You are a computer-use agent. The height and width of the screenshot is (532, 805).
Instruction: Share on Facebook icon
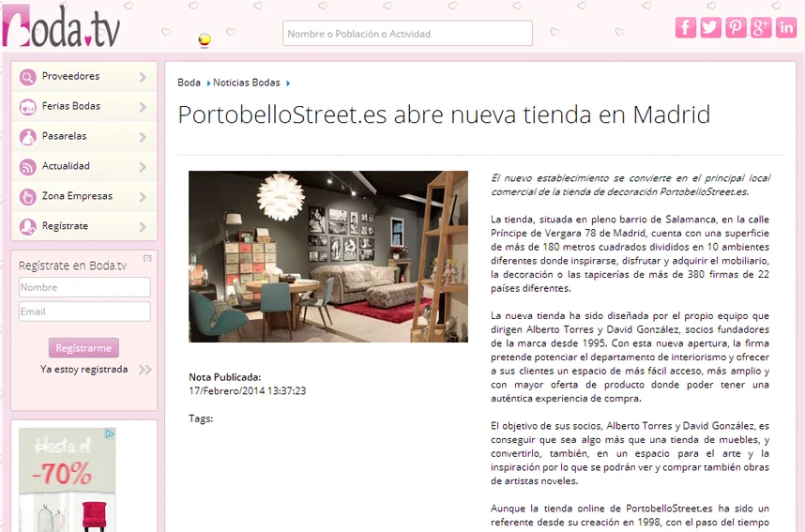coord(686,27)
